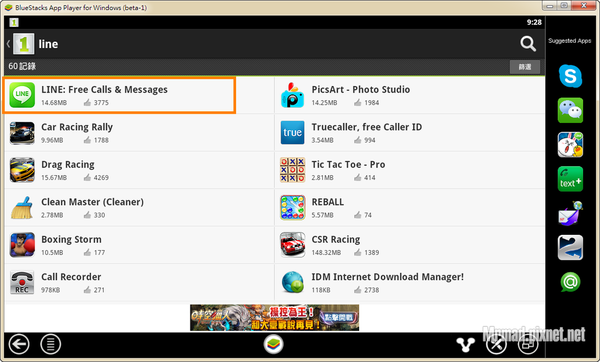Choose Truecaller, free Caller ID result

[409, 133]
